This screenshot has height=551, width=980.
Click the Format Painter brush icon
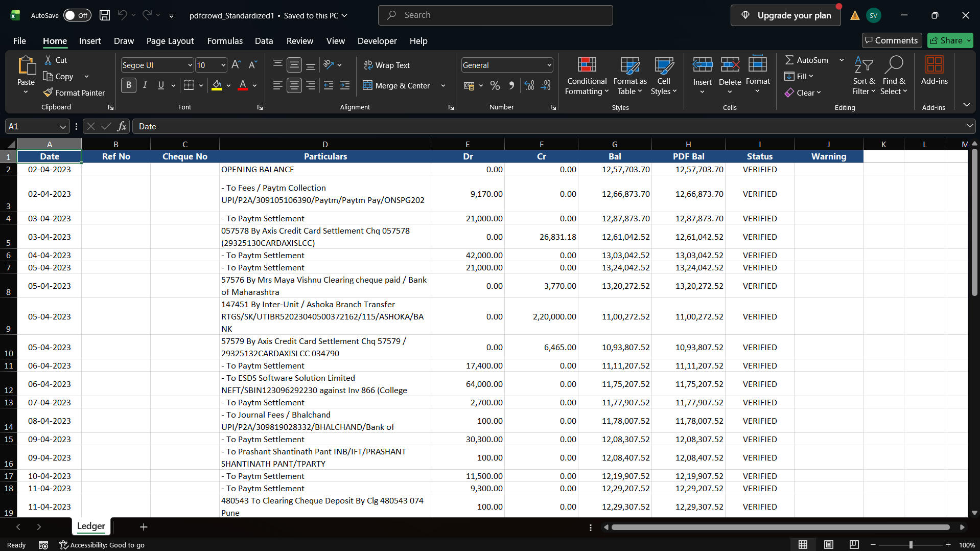point(48,93)
